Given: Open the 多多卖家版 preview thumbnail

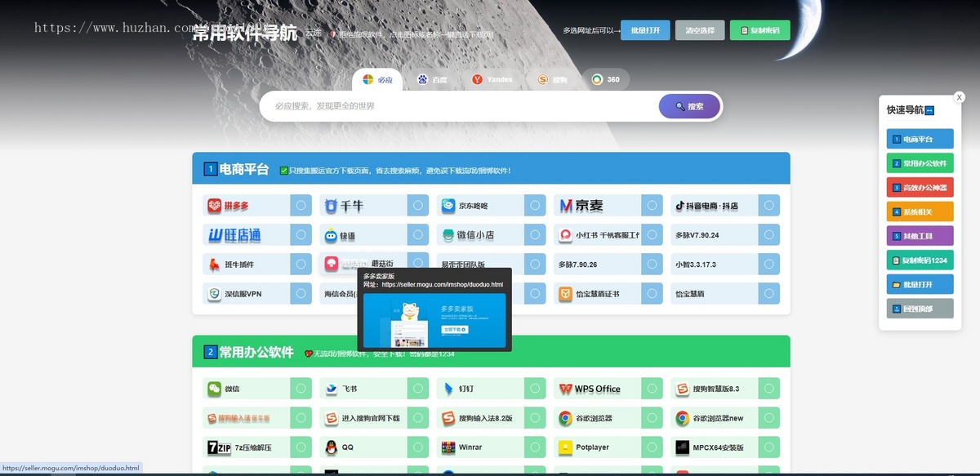Looking at the screenshot, I should (434, 320).
